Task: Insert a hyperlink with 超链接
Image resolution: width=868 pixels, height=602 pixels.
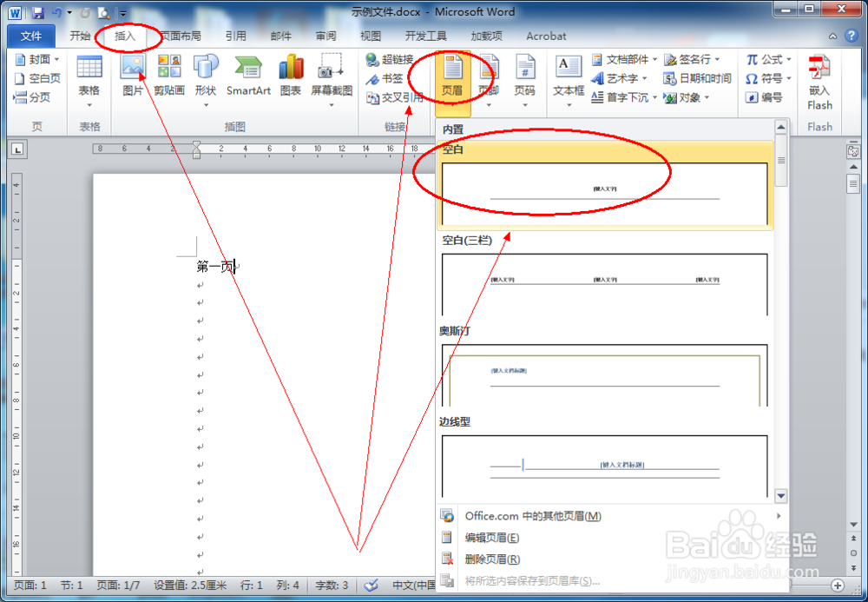Action: click(x=390, y=59)
